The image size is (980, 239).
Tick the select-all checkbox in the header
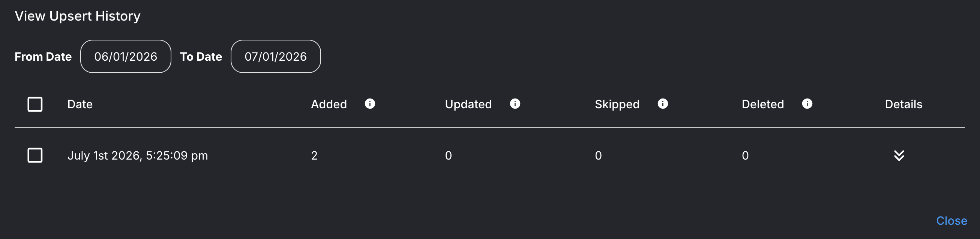point(35,104)
